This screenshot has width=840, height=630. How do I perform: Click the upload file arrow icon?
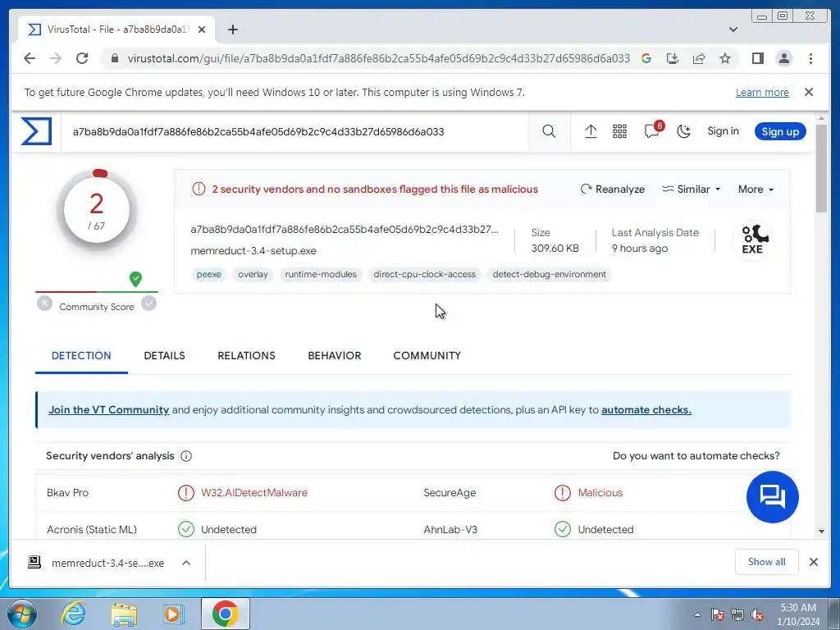click(x=591, y=131)
